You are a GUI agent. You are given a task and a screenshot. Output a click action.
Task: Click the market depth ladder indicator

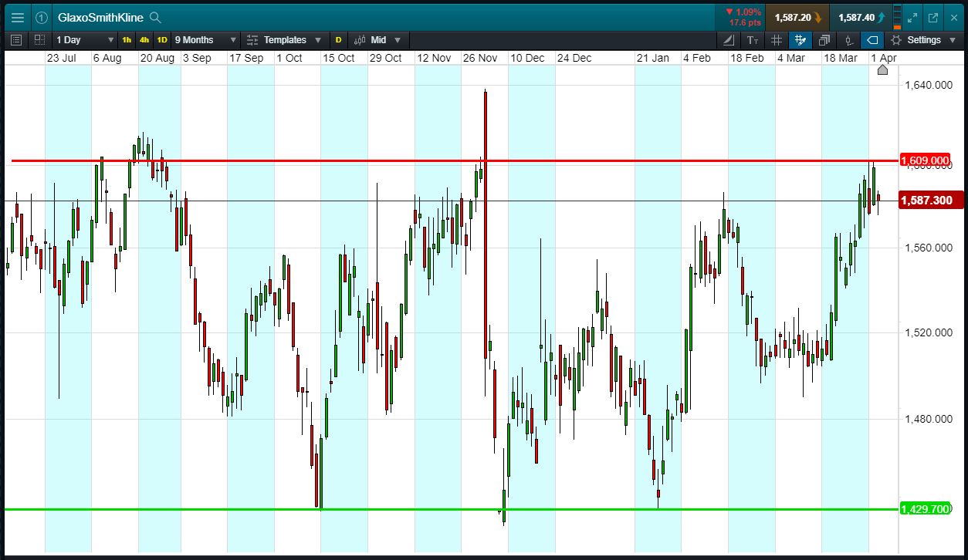pyautogui.click(x=896, y=17)
